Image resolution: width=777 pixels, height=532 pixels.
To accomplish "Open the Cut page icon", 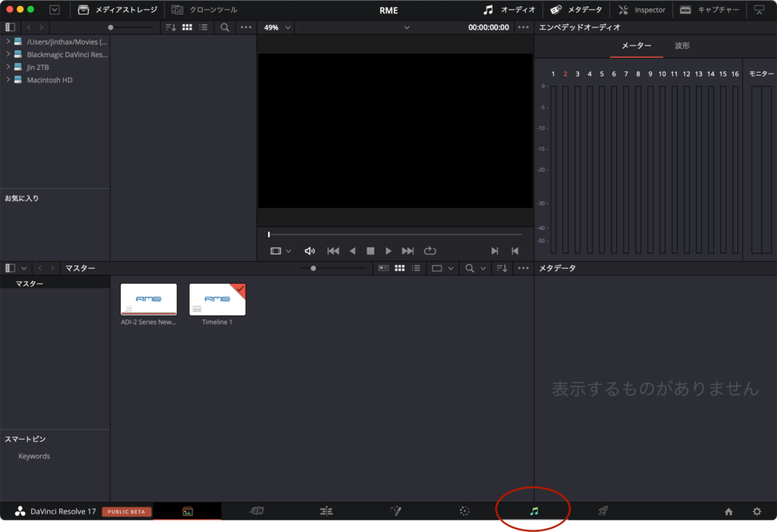I will (x=256, y=512).
